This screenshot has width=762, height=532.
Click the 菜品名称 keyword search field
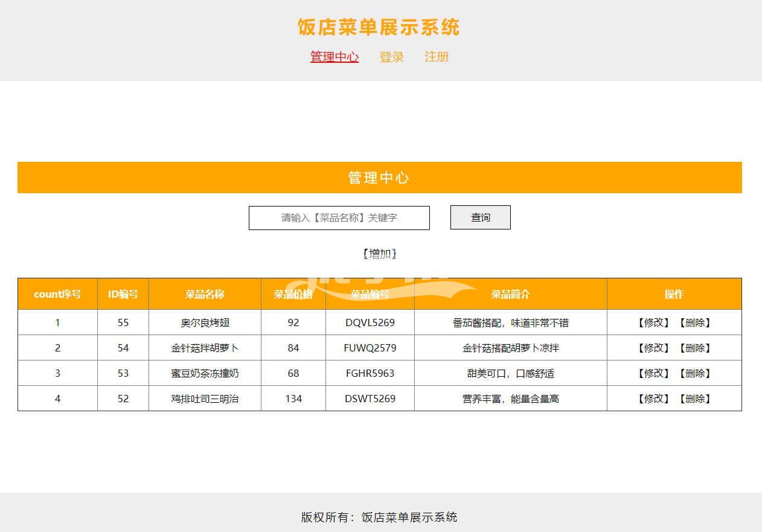pyautogui.click(x=339, y=218)
